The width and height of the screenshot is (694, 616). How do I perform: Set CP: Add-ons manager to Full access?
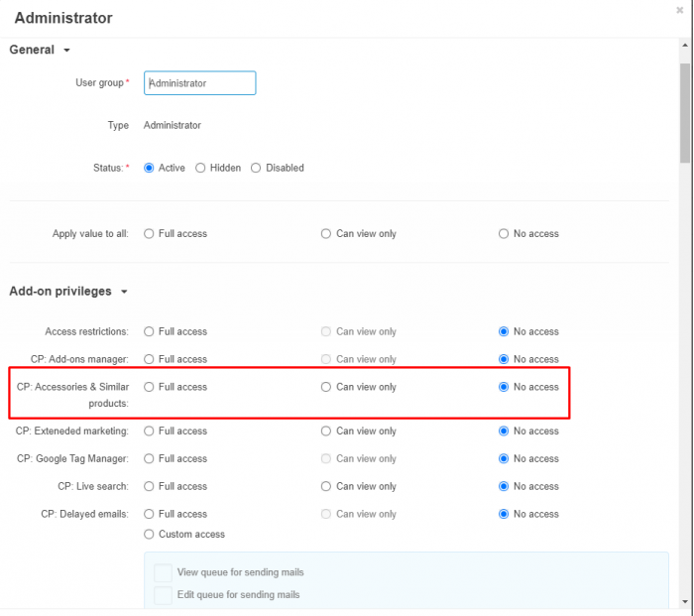(x=149, y=359)
